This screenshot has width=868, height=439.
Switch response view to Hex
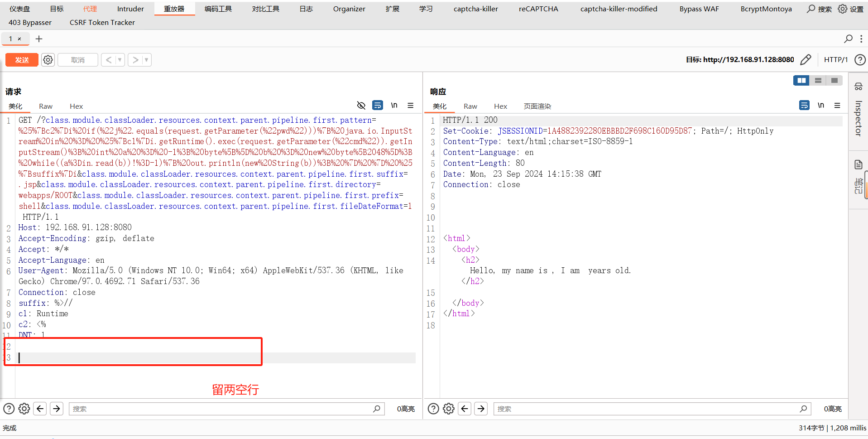pyautogui.click(x=500, y=106)
